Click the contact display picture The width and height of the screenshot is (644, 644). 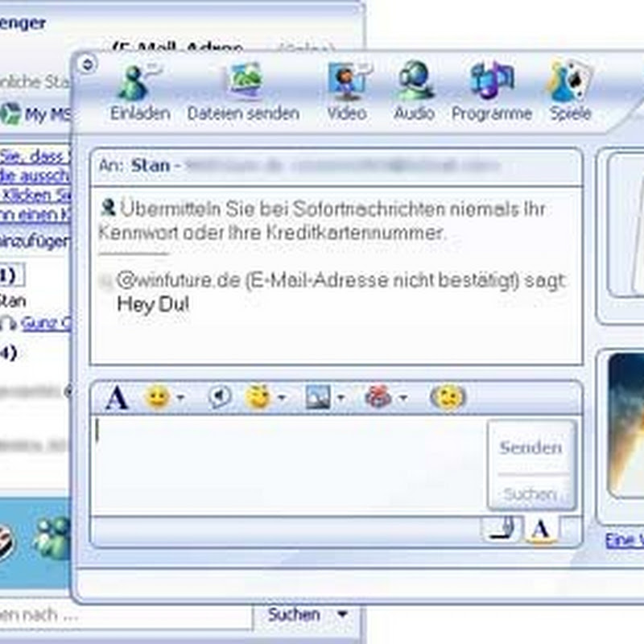(x=625, y=225)
